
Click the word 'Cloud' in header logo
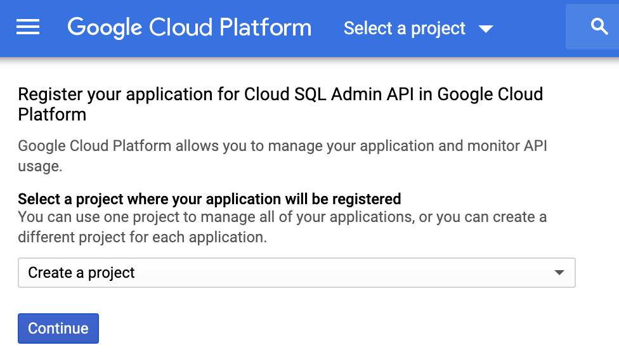(x=181, y=28)
